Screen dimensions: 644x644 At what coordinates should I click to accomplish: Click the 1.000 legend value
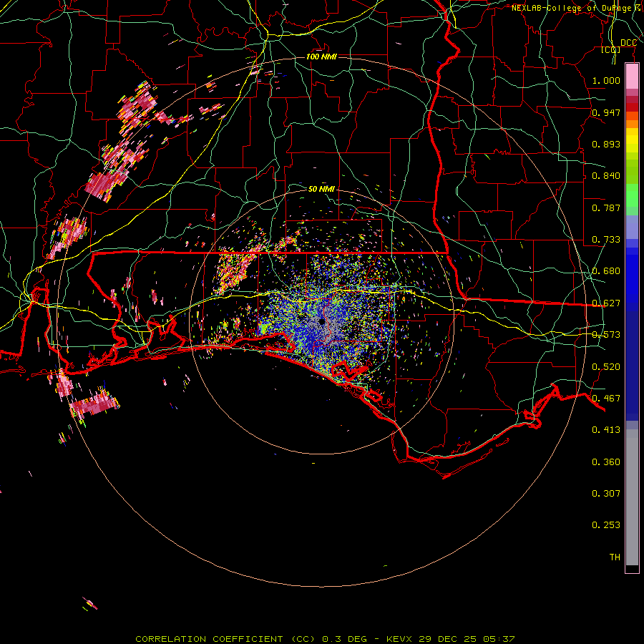click(x=606, y=80)
